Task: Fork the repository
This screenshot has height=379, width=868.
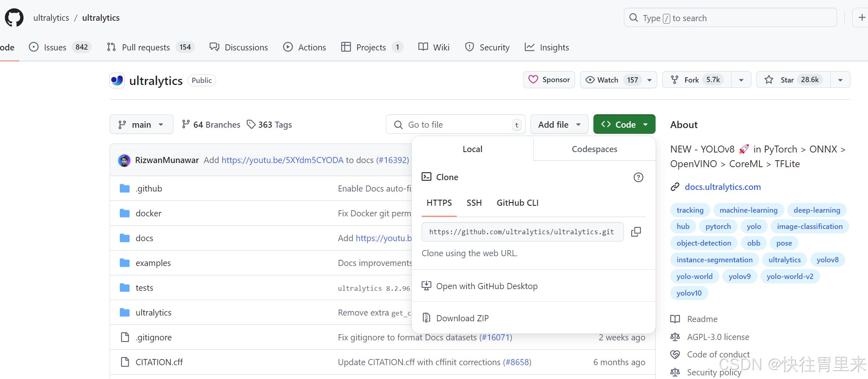Action: pyautogui.click(x=697, y=80)
